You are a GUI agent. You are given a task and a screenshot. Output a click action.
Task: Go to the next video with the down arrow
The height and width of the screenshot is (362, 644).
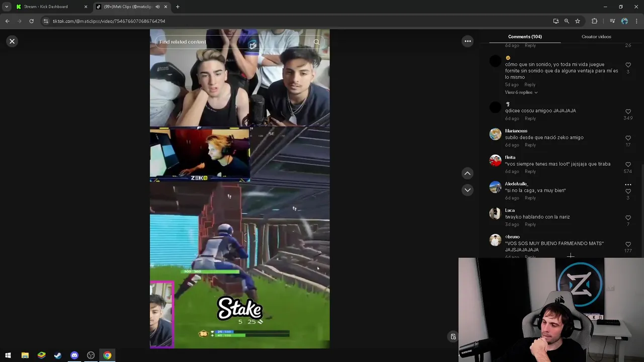point(467,190)
